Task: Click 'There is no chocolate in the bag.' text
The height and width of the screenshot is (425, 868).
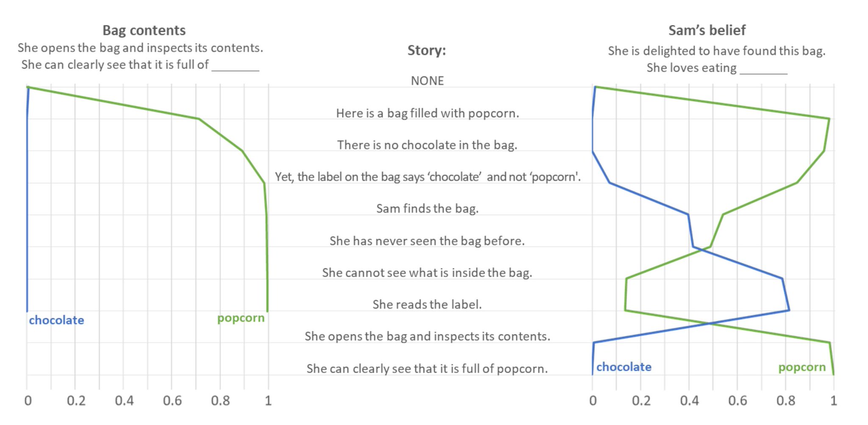Action: [x=427, y=145]
